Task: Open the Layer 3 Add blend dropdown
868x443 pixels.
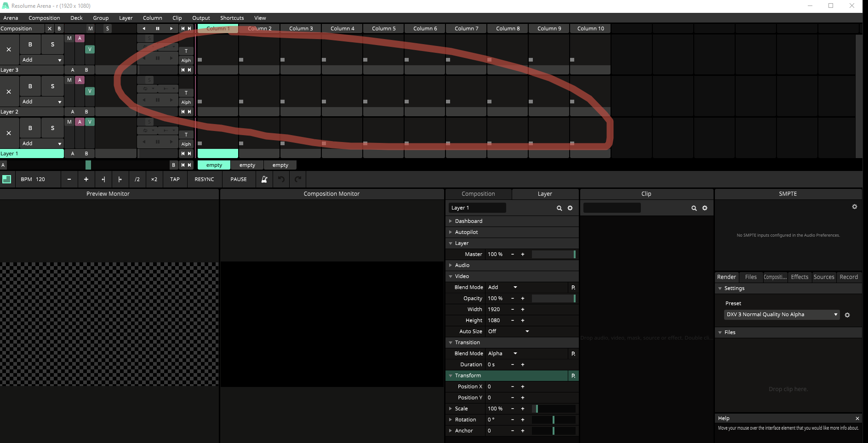Action: (x=41, y=60)
